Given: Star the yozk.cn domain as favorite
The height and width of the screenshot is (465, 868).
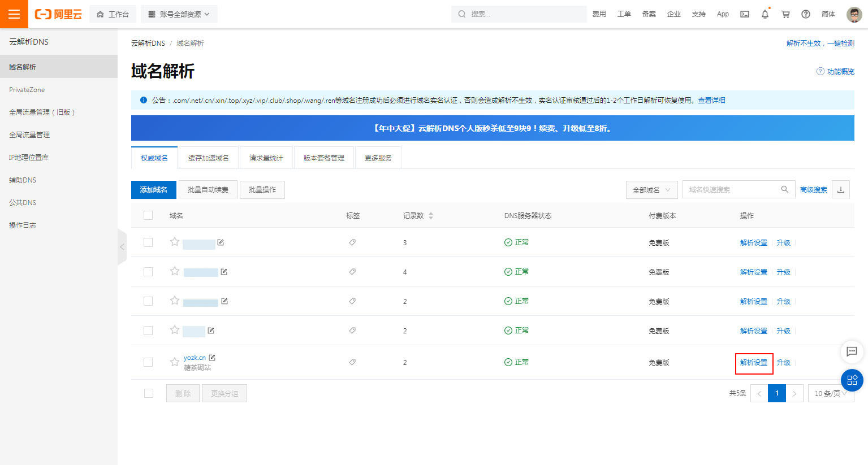Looking at the screenshot, I should click(x=174, y=362).
